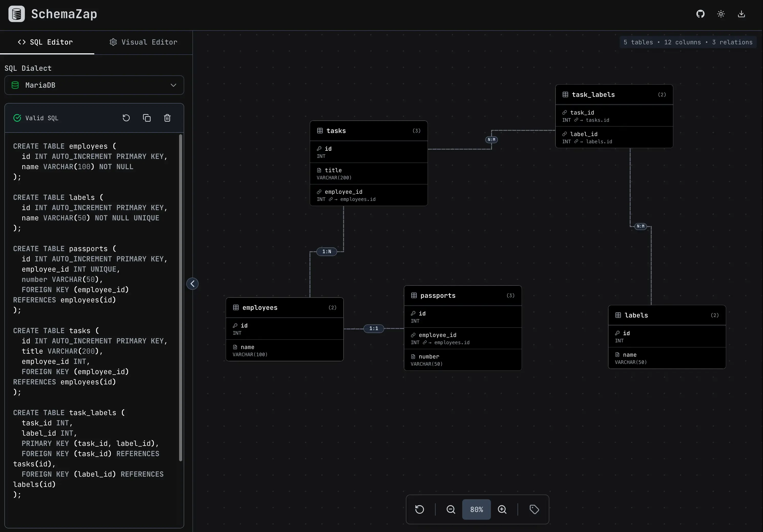Click the key icon on passports id
The image size is (763, 532).
click(x=413, y=313)
